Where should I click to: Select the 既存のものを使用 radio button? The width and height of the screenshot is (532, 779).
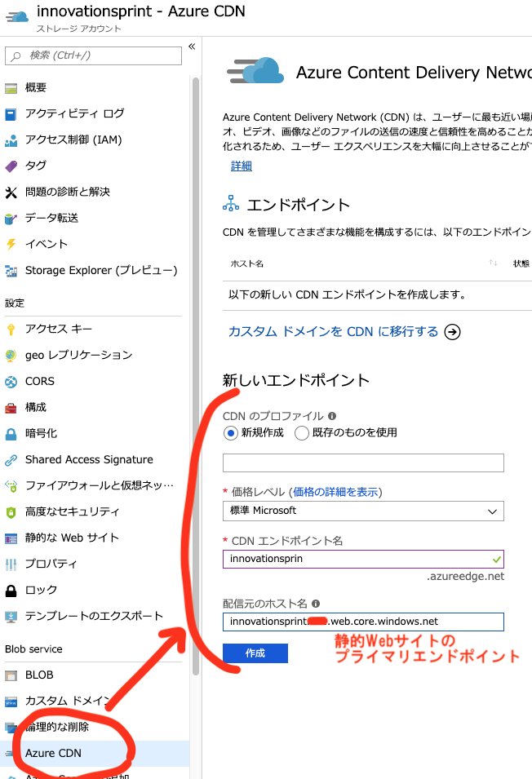[302, 433]
